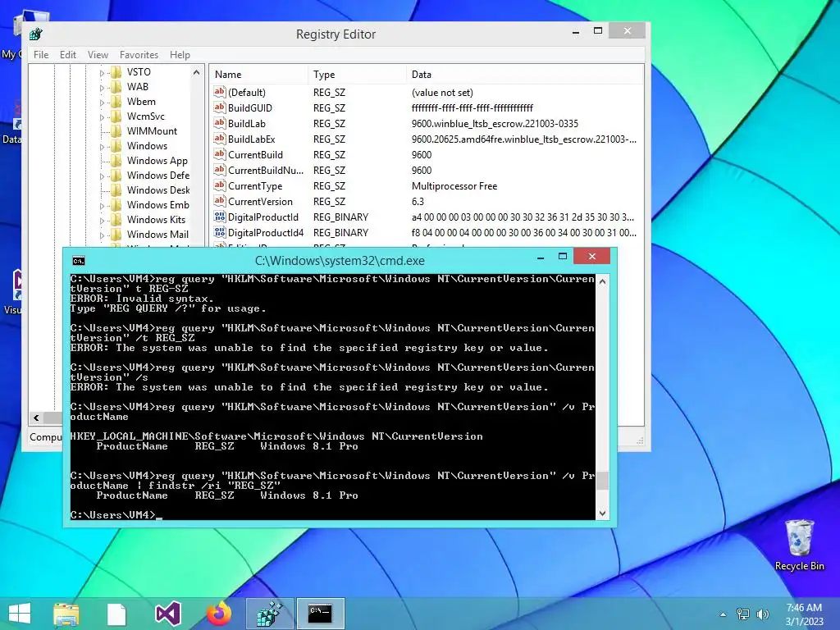Launch Visual Studio from taskbar
840x630 pixels.
(x=167, y=614)
